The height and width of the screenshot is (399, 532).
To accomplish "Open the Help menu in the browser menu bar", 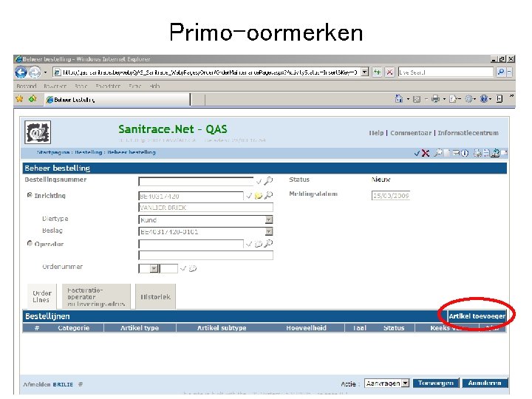I will (154, 86).
